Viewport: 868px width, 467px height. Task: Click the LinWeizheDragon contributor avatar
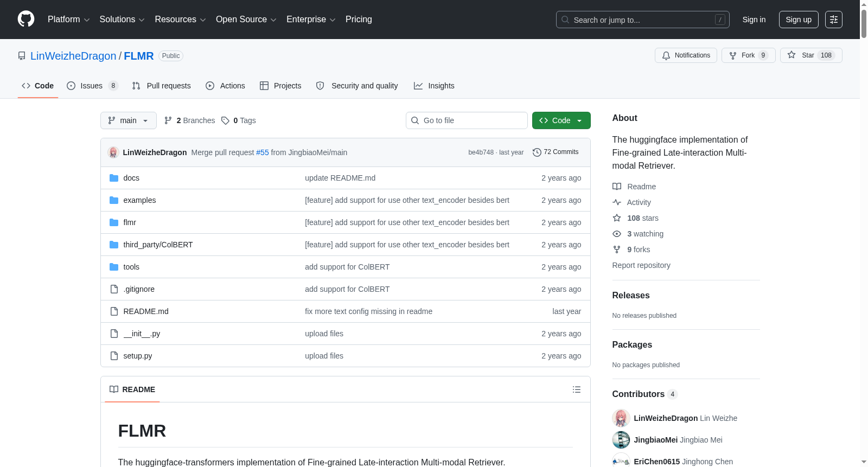[621, 418]
